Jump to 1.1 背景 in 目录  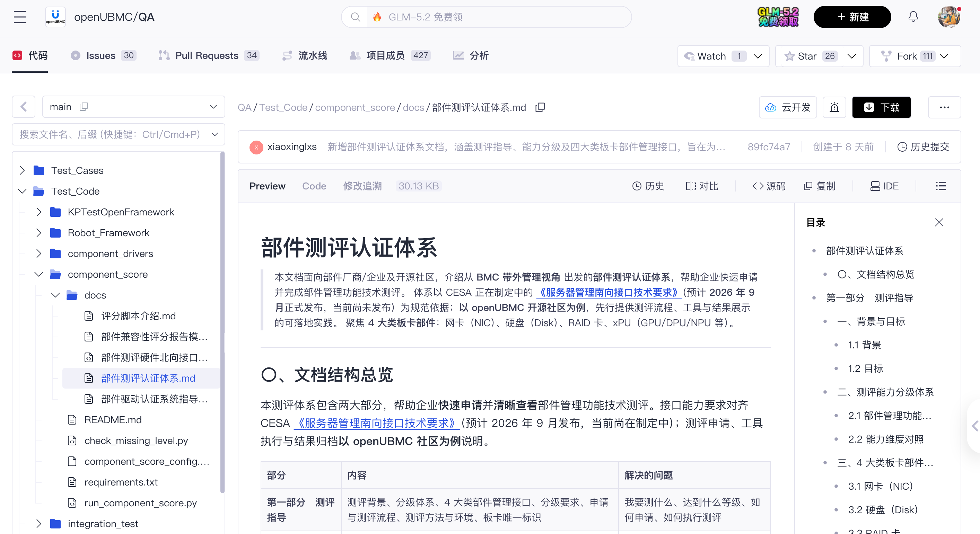click(865, 345)
